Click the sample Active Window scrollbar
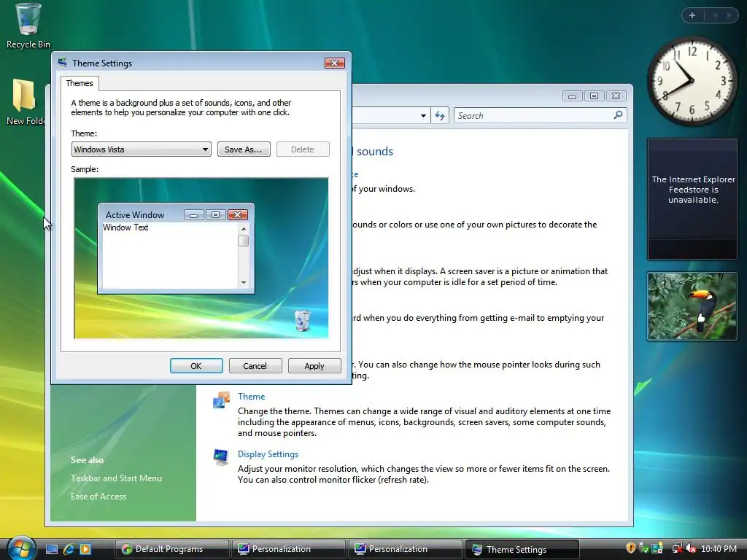Viewport: 747px width, 560px height. tap(244, 256)
